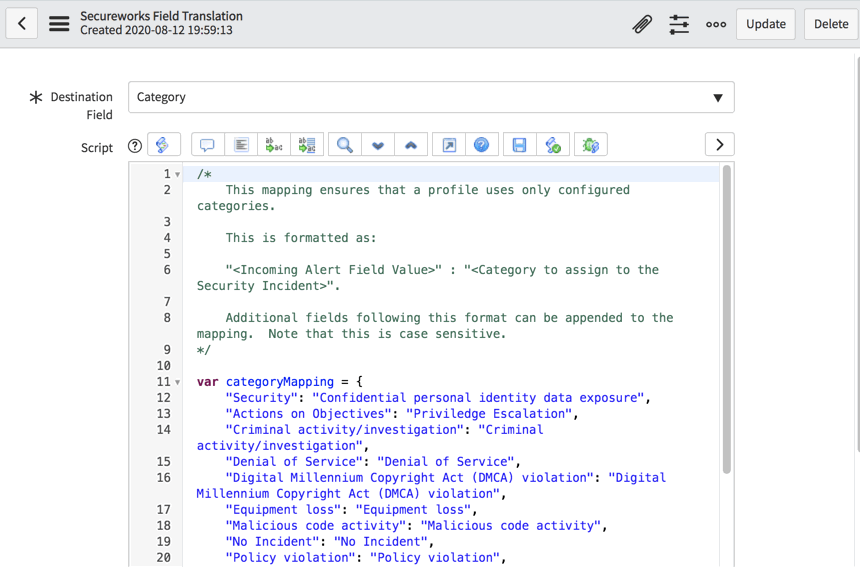Save script with the floppy disk icon

tap(519, 145)
